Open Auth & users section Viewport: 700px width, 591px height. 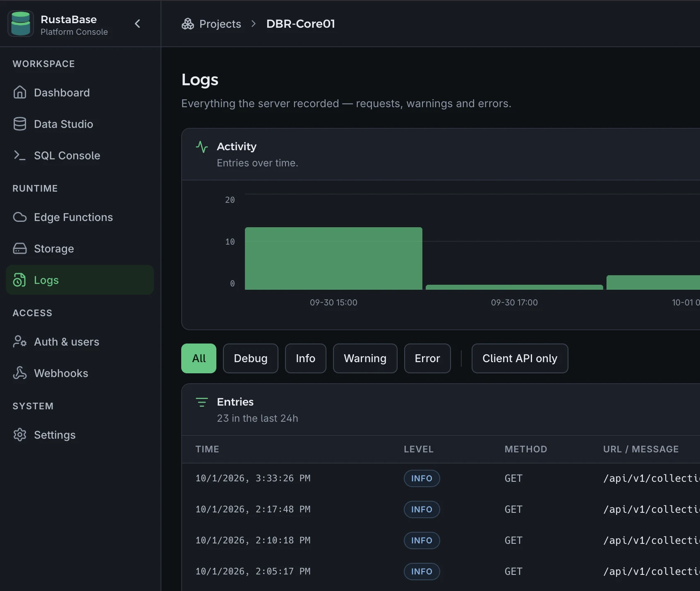coord(80,341)
